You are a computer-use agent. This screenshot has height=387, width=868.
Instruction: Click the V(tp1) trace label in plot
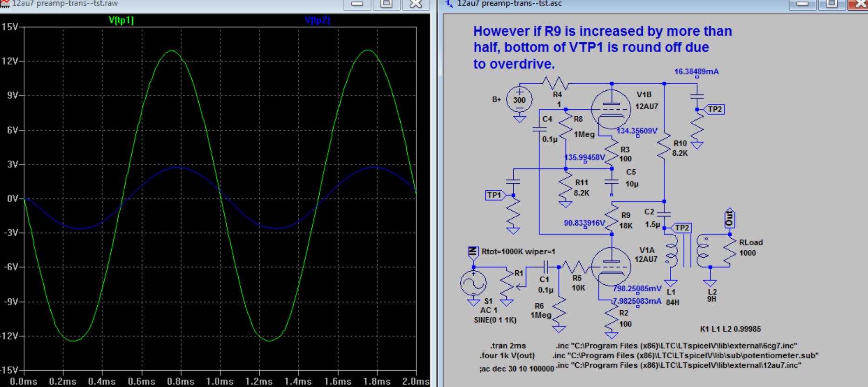121,20
